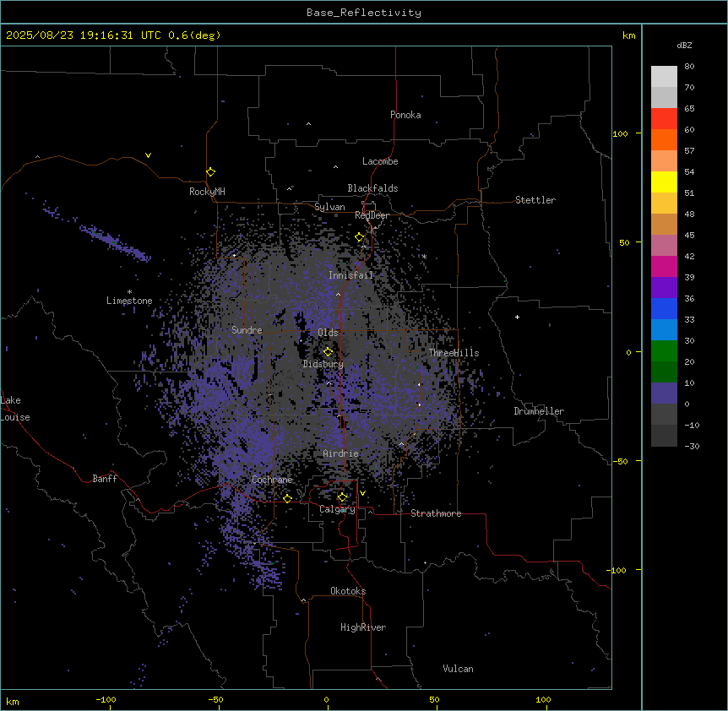
Task: Click the yellow diamond marker below Cochrane
Action: coord(287,499)
